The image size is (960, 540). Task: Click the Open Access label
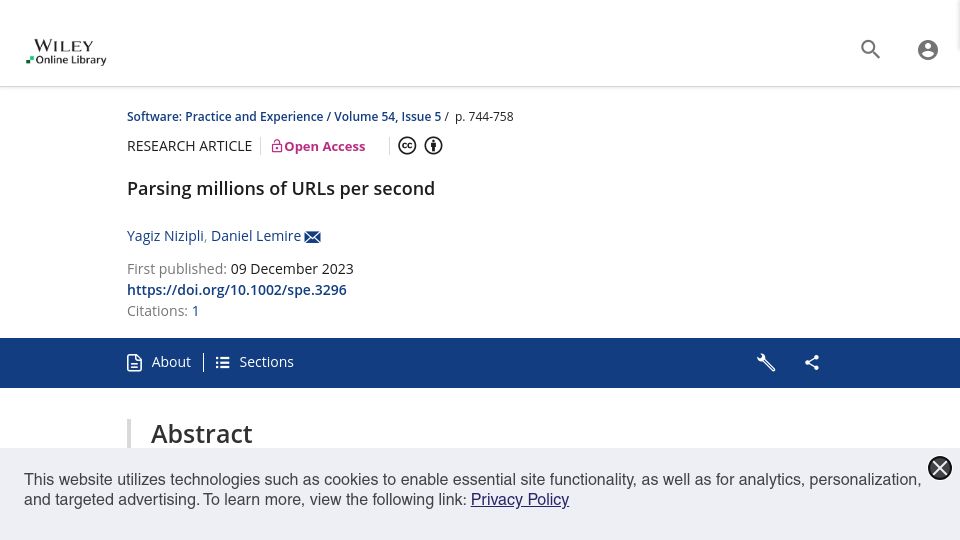tap(324, 146)
